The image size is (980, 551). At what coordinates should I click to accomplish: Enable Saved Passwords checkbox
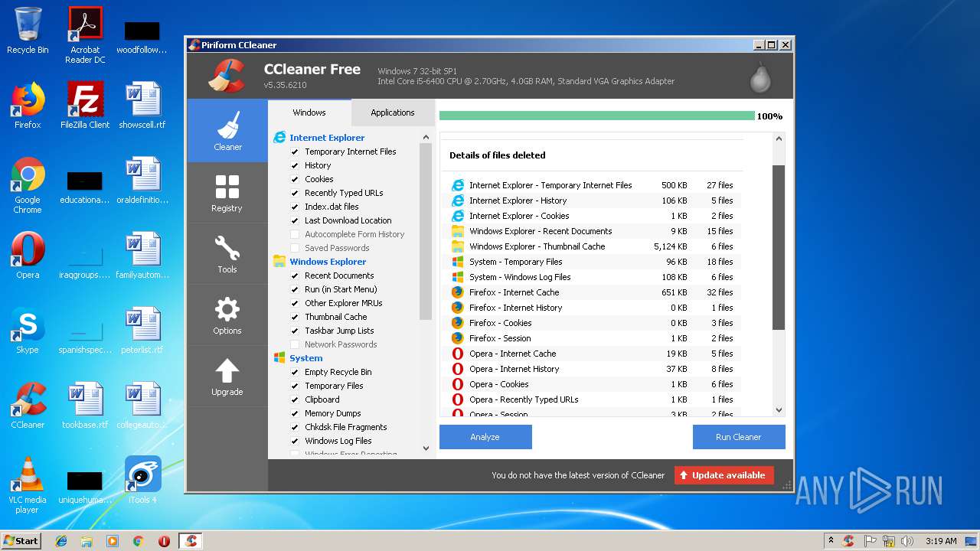point(295,248)
